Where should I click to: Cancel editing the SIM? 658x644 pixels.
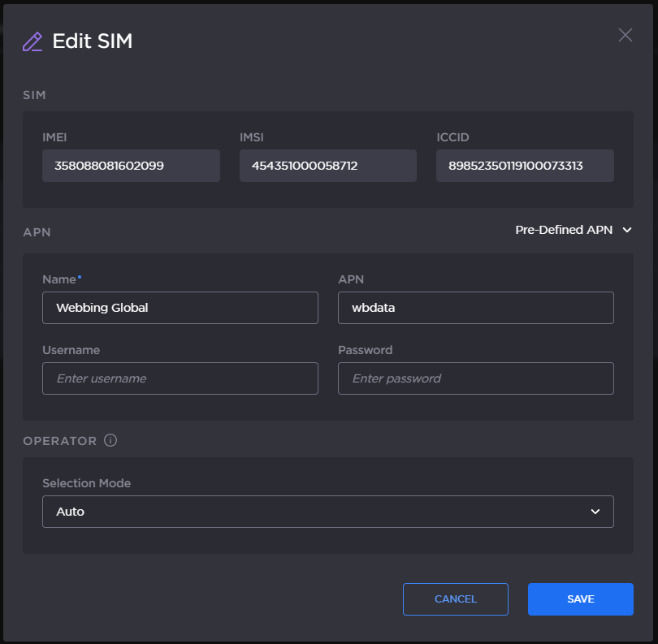coord(455,599)
